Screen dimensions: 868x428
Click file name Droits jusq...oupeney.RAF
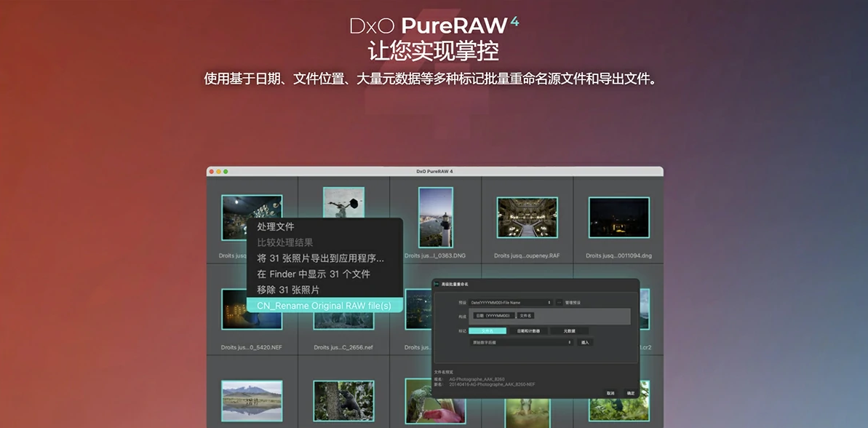coord(527,255)
